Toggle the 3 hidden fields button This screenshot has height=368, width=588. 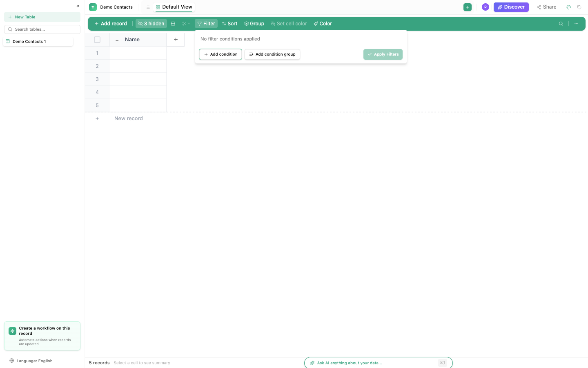[x=151, y=24]
